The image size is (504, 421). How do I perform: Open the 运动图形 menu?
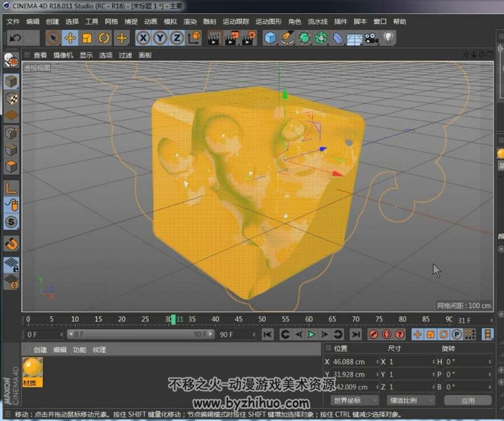pos(268,21)
